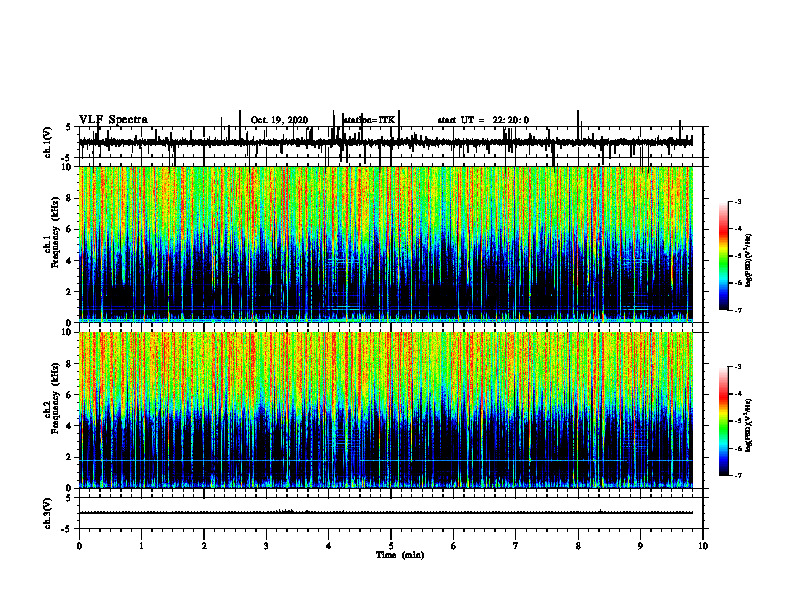Click the ch.2 spectrogram color bar
The width and height of the screenshot is (792, 612).
tap(723, 421)
